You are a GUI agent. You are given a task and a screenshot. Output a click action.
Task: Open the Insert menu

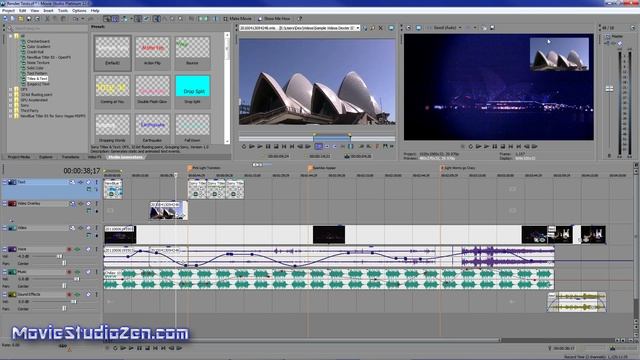(48, 11)
